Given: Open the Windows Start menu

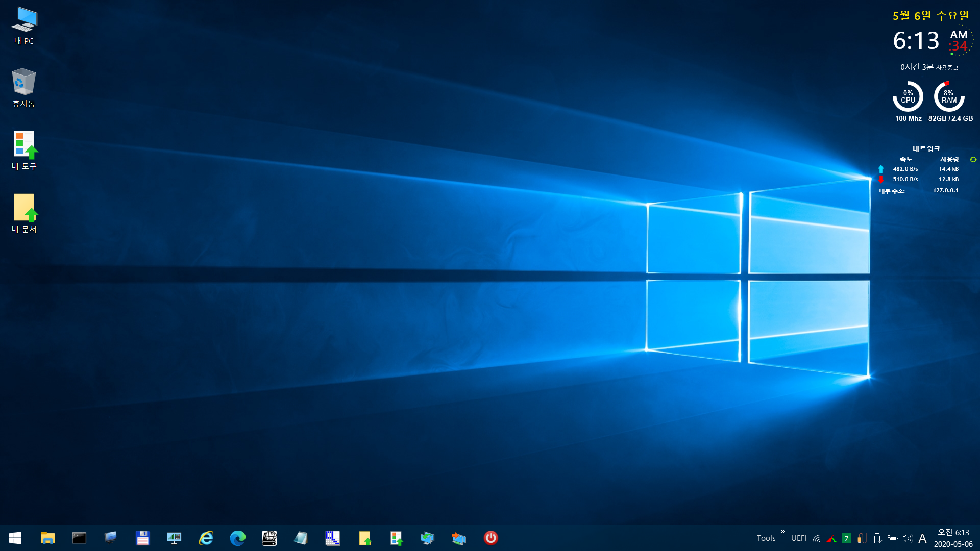Looking at the screenshot, I should [15, 538].
